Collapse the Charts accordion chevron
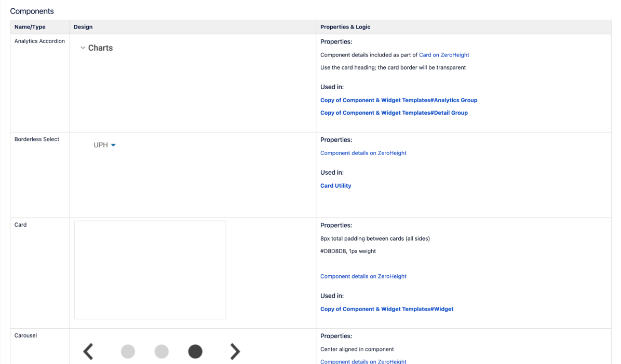621x364 pixels. 83,48
